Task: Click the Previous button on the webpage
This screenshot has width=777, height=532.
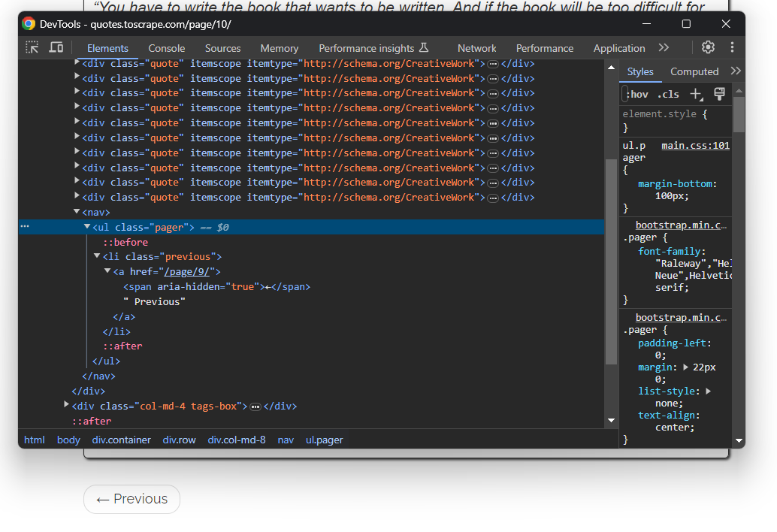Action: click(x=132, y=499)
